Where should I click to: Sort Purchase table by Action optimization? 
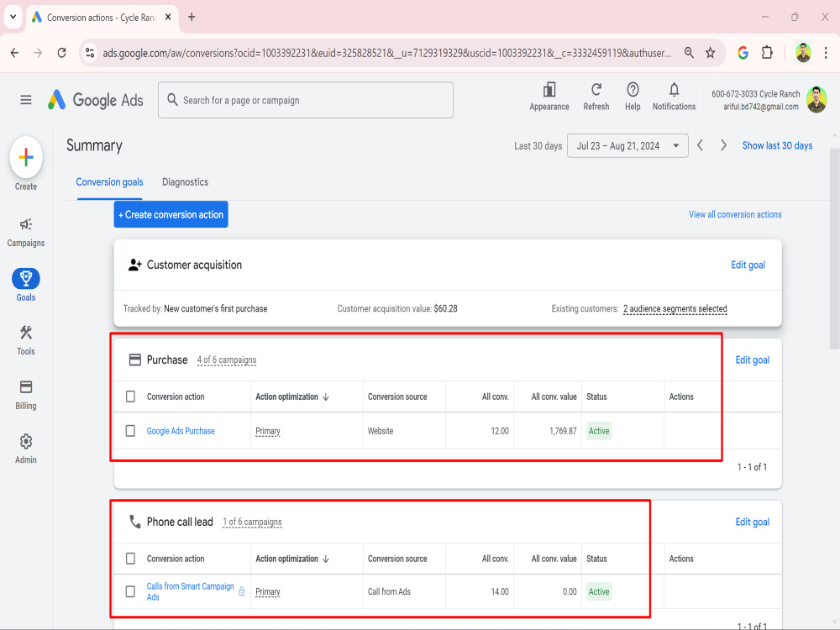(292, 396)
